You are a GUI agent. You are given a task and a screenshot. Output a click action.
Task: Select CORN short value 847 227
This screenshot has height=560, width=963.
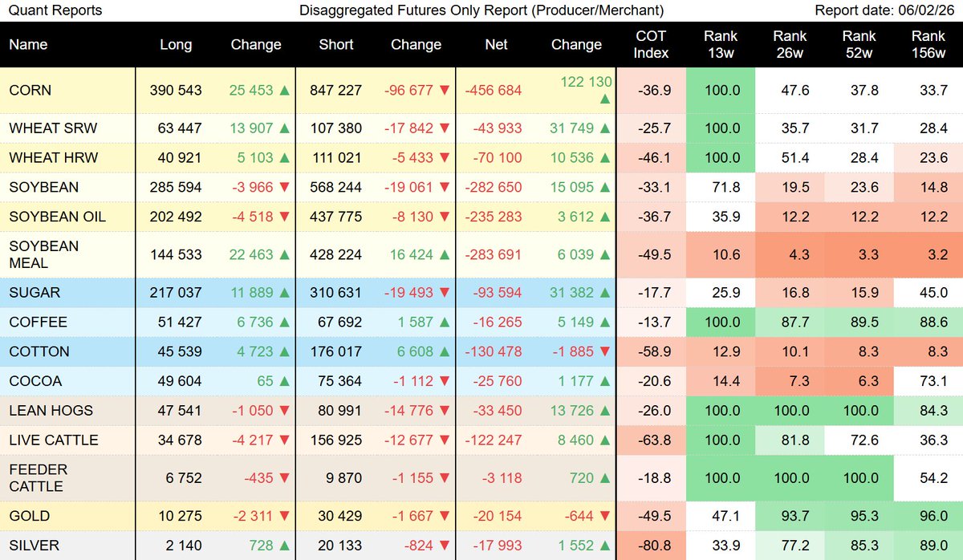336,91
